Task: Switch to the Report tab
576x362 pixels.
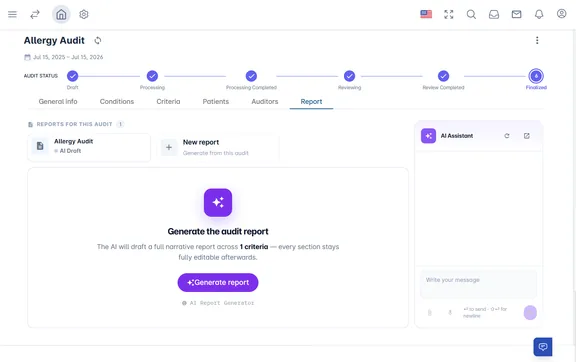Action: pyautogui.click(x=311, y=101)
